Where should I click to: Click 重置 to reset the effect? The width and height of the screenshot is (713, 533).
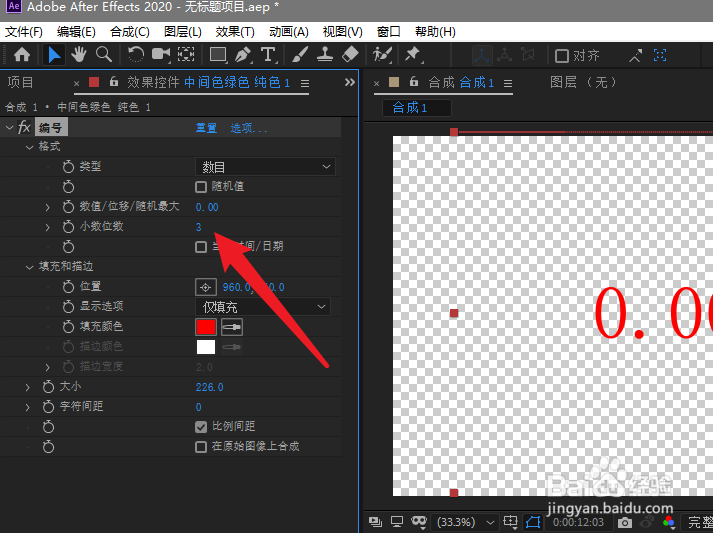(x=206, y=128)
